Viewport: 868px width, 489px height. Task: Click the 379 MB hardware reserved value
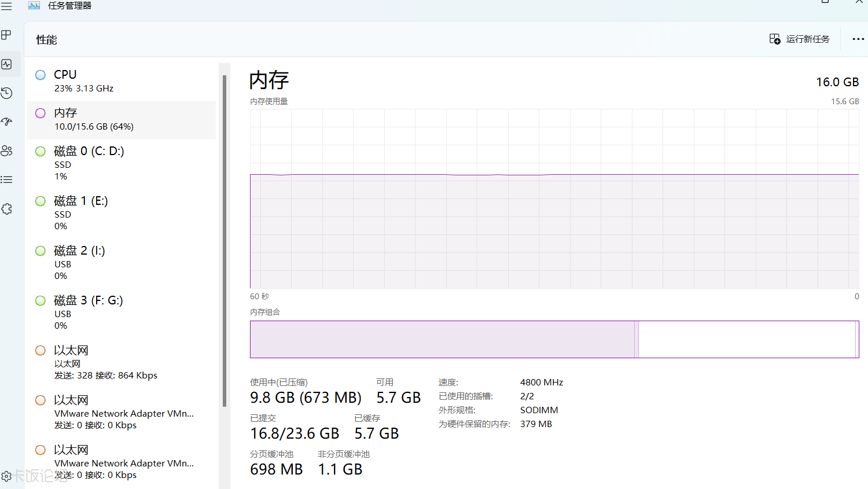click(x=536, y=424)
